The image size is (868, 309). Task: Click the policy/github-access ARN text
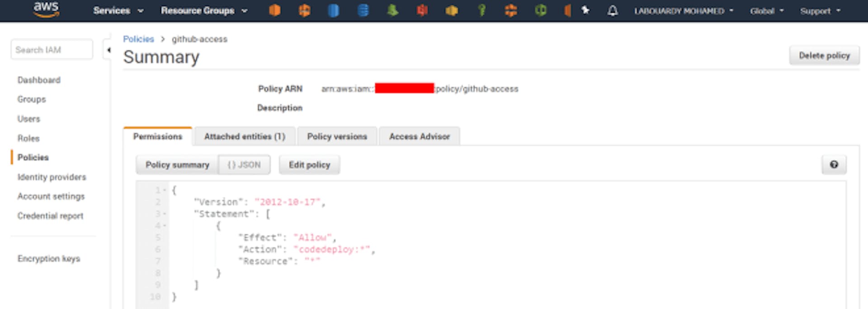pos(477,89)
